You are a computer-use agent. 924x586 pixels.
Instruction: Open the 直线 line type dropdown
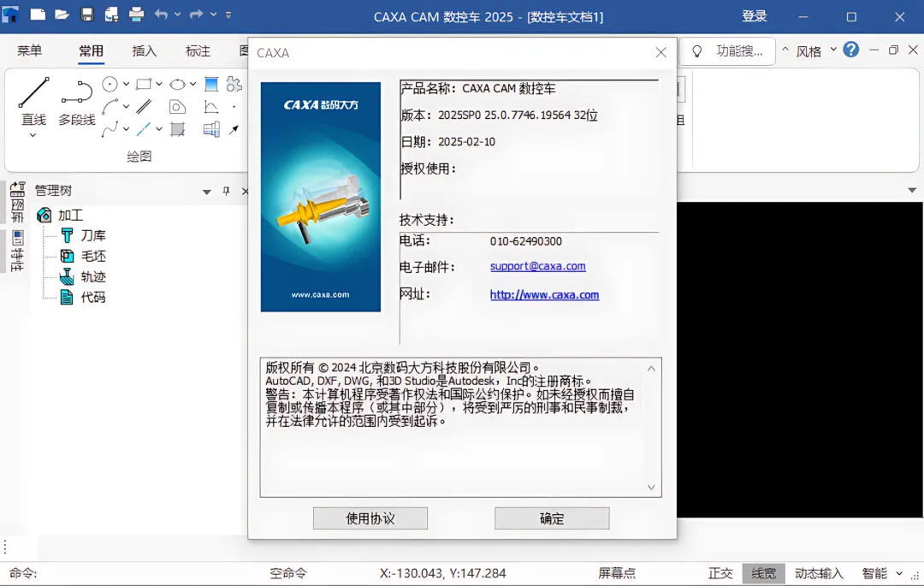pyautogui.click(x=33, y=135)
